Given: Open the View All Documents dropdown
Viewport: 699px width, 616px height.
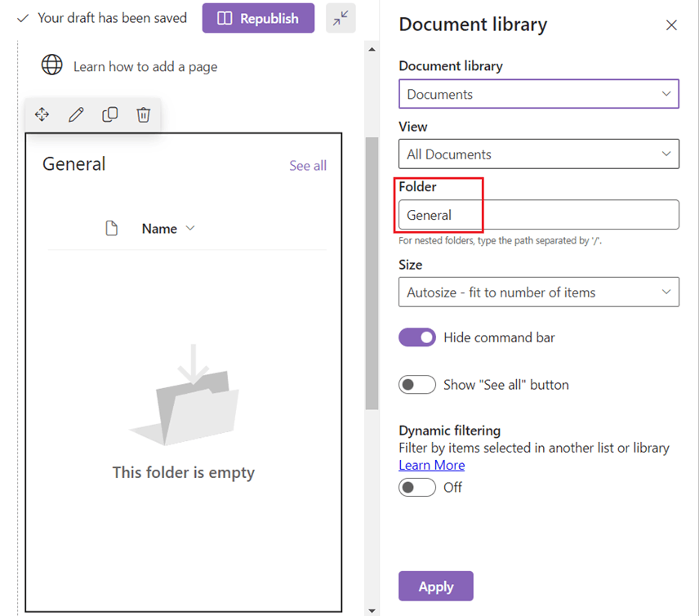Looking at the screenshot, I should [538, 154].
